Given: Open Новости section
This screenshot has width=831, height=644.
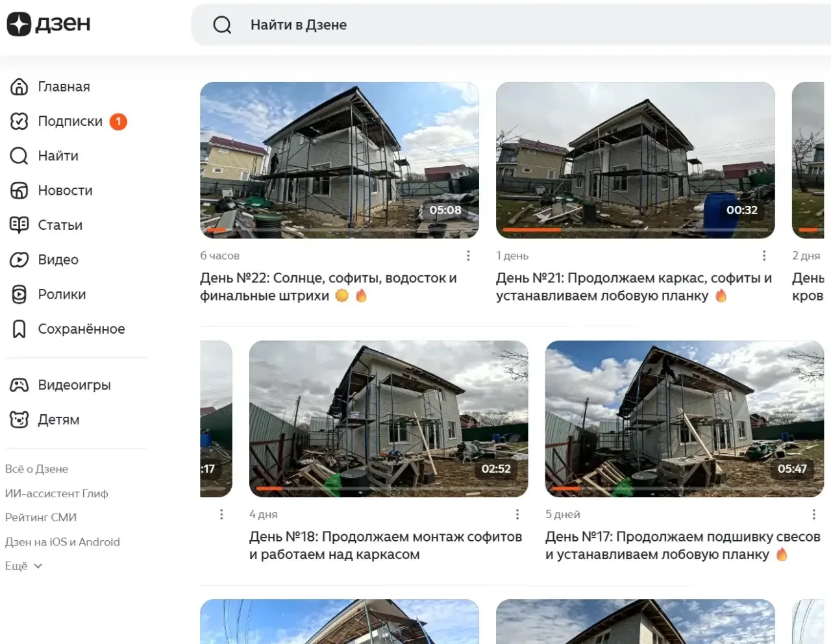Looking at the screenshot, I should 65,190.
